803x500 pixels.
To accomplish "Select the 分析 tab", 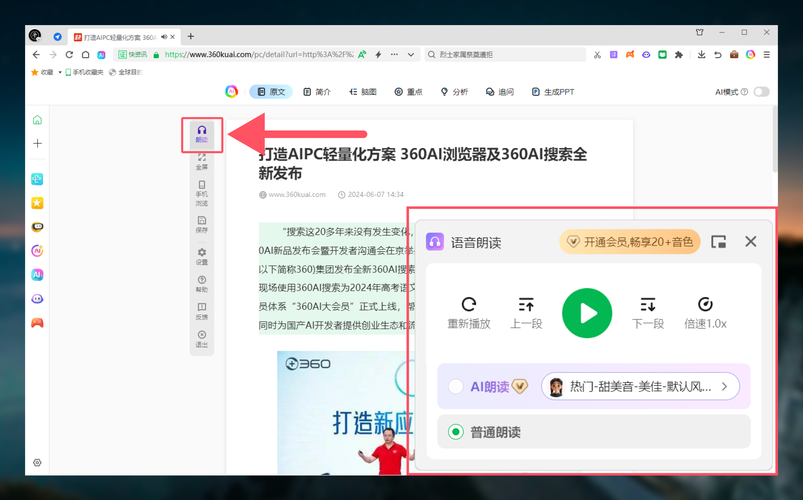I will (x=454, y=92).
